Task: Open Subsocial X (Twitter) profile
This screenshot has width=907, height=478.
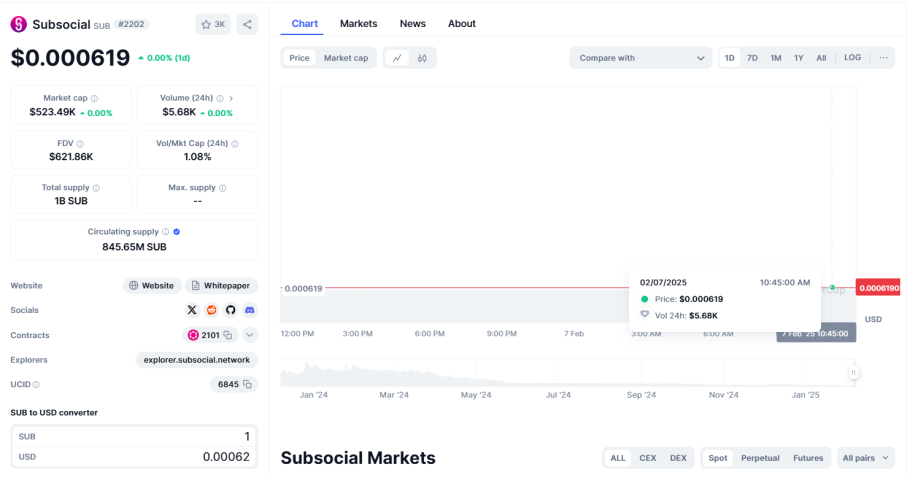Action: coord(192,310)
